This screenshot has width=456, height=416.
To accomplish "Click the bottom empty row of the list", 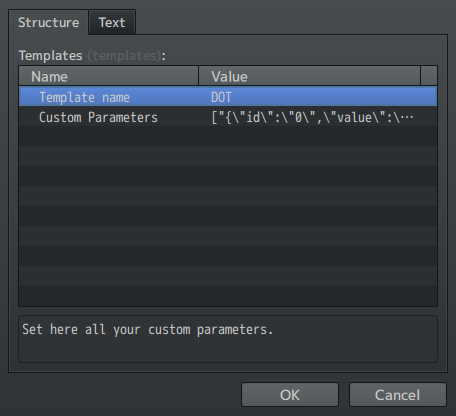I will (228, 296).
